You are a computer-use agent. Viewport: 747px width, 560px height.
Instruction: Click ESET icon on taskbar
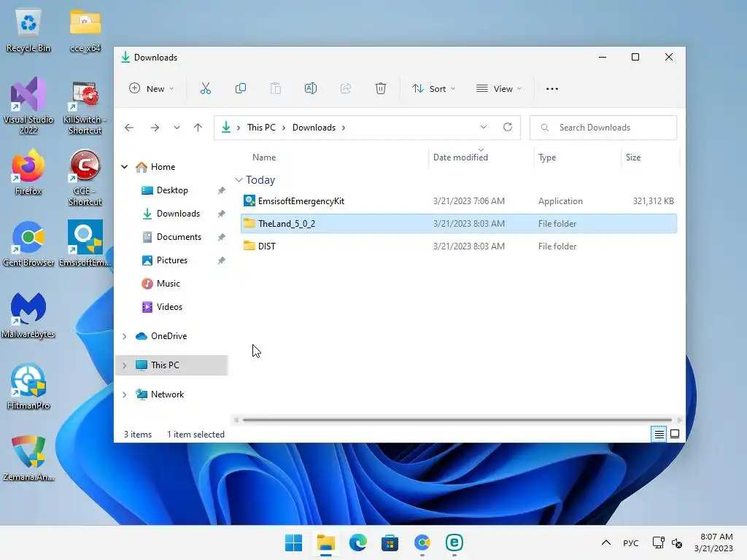point(454,542)
